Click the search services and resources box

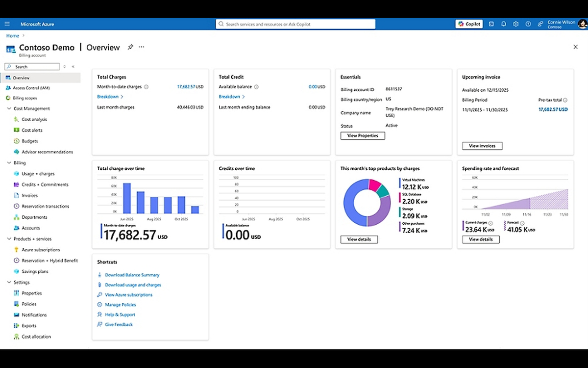click(x=295, y=24)
